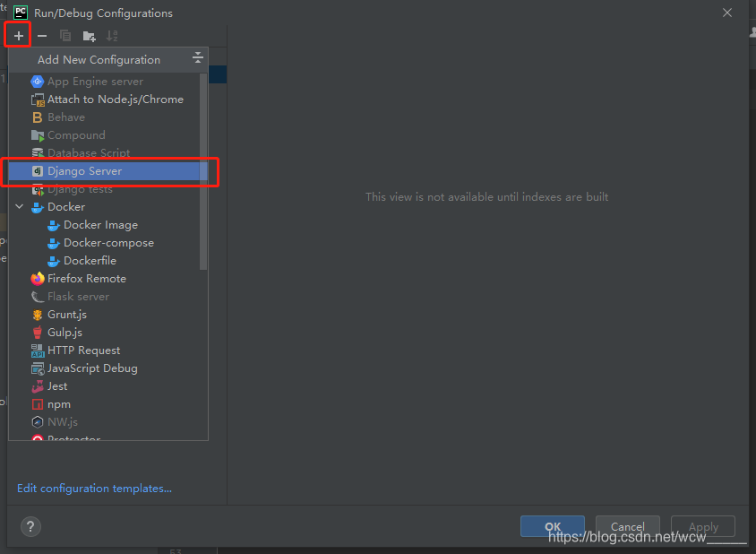The width and height of the screenshot is (756, 554).
Task: Click the Flask server icon
Action: 37,297
